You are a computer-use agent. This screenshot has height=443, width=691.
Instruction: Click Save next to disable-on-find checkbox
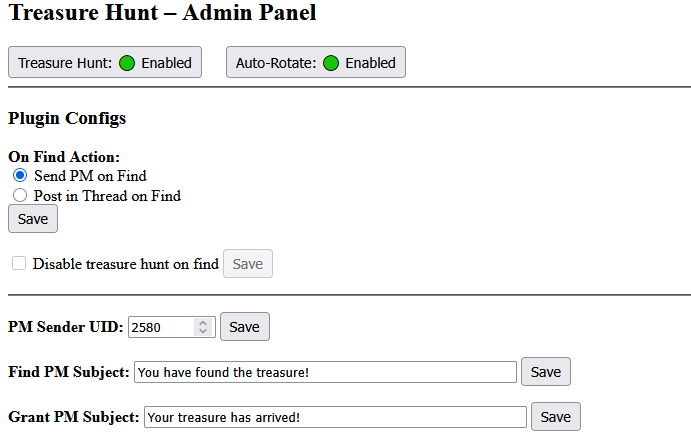(x=247, y=264)
